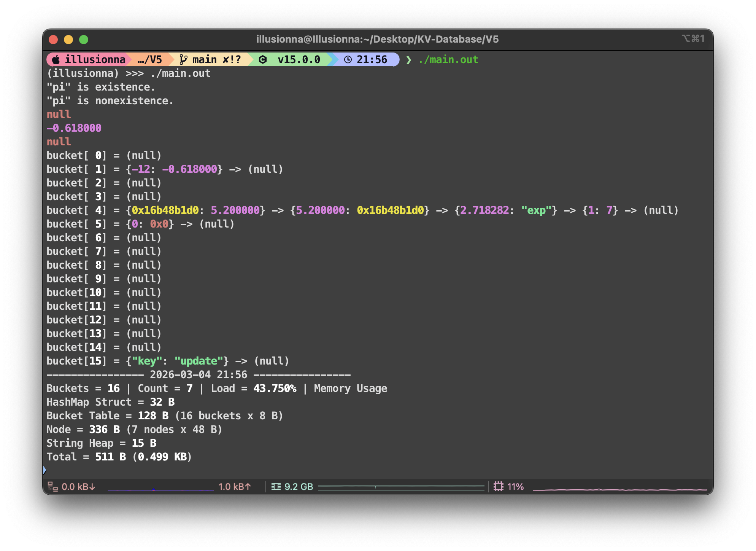Click the clock icon beside 21:56
The height and width of the screenshot is (551, 756).
point(348,59)
